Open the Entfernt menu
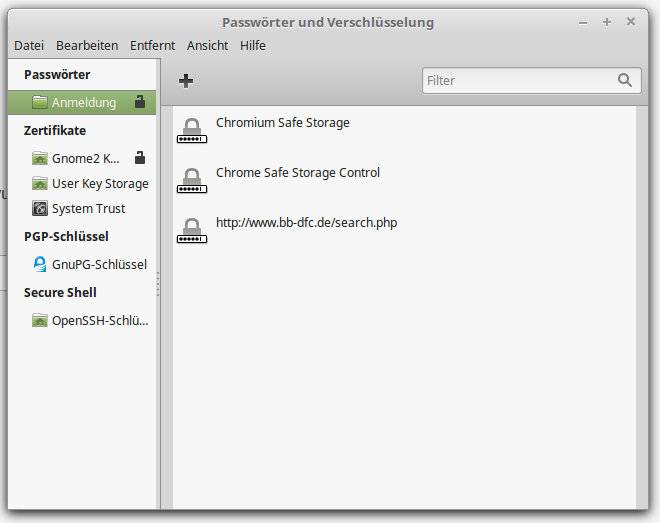 [x=152, y=45]
